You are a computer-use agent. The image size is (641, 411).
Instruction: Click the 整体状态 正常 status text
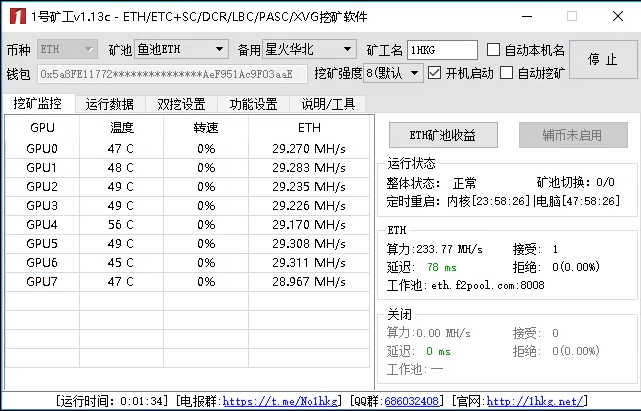coord(432,183)
